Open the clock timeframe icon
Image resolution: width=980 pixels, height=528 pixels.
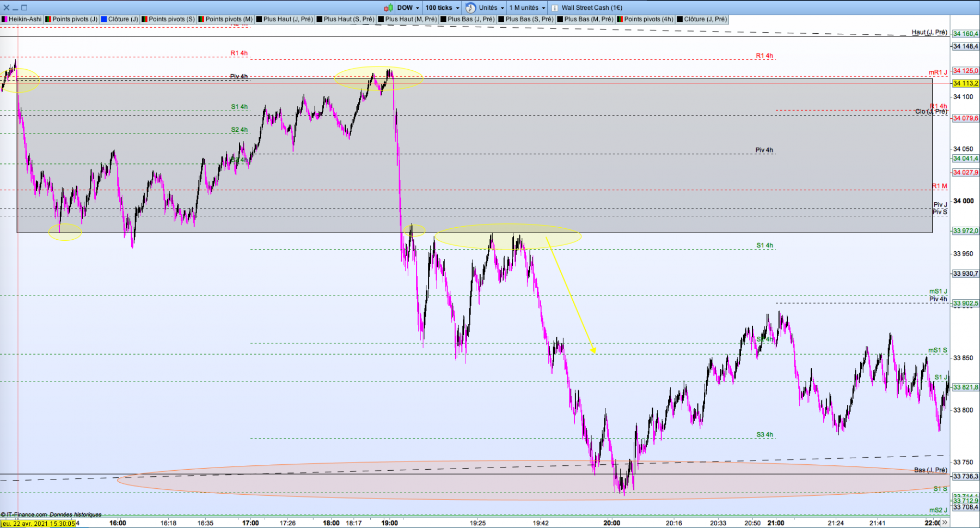coord(471,8)
